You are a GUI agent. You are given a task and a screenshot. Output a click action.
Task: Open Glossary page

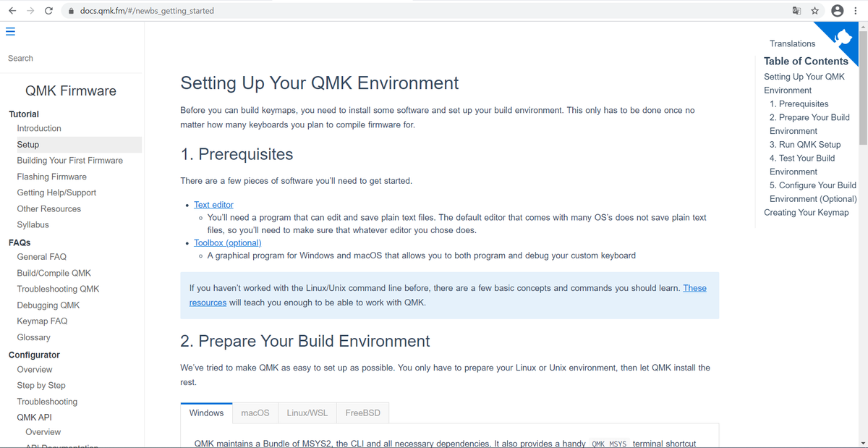34,337
